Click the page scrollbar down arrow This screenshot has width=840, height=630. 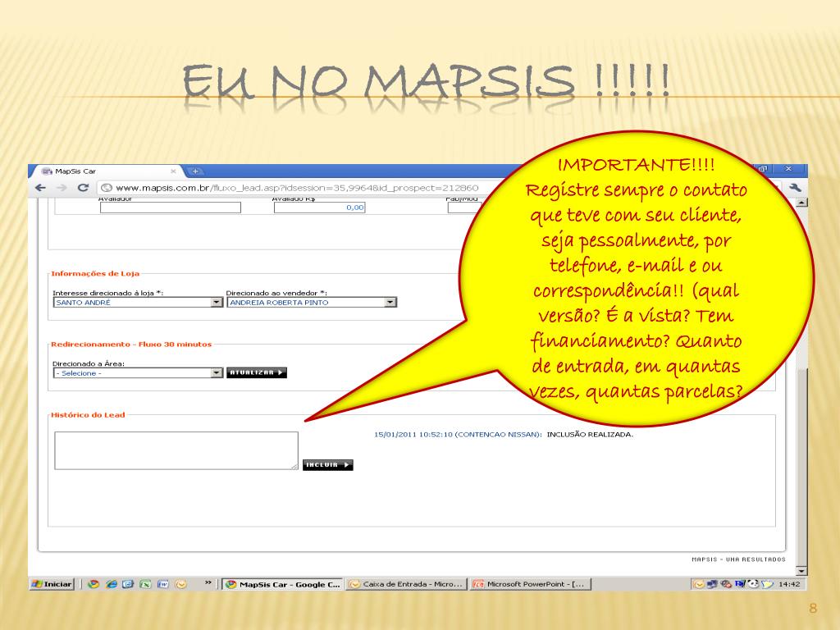(x=801, y=571)
